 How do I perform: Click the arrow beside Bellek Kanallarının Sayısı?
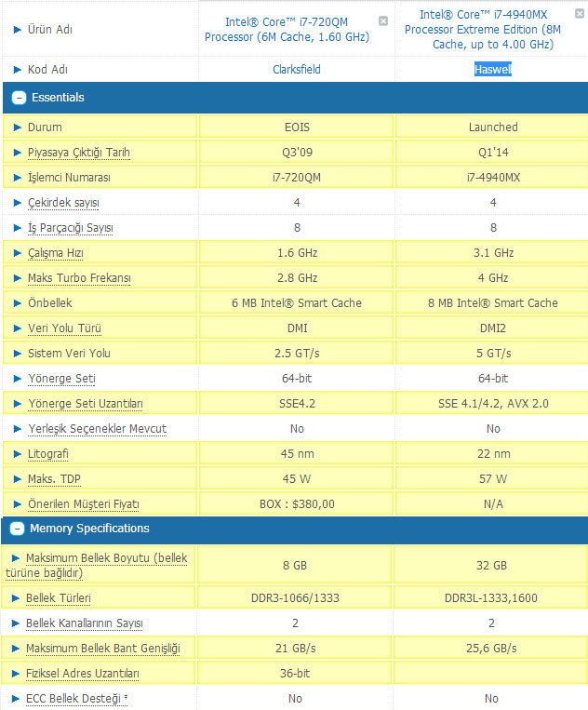click(x=16, y=623)
